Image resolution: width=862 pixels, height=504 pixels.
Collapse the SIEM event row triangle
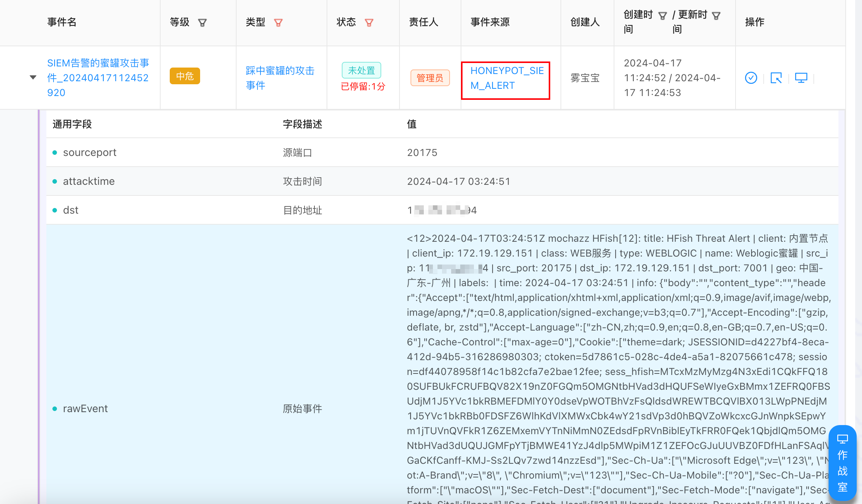point(33,77)
